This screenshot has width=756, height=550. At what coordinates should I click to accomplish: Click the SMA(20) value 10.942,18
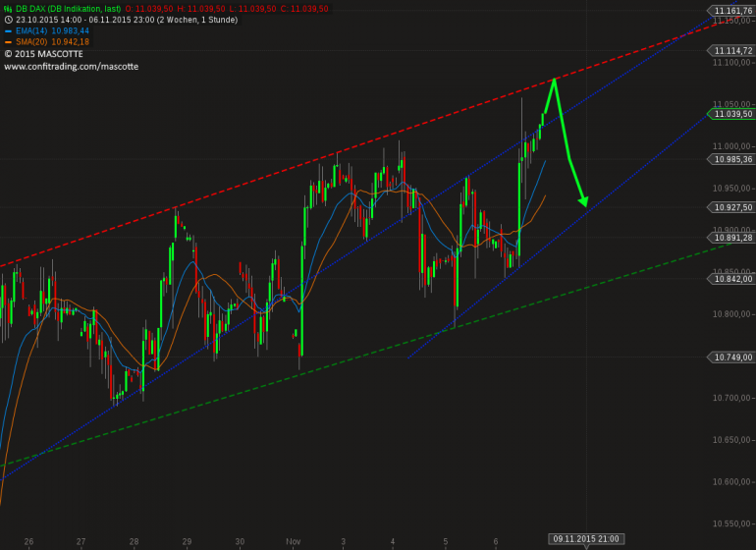click(71, 42)
